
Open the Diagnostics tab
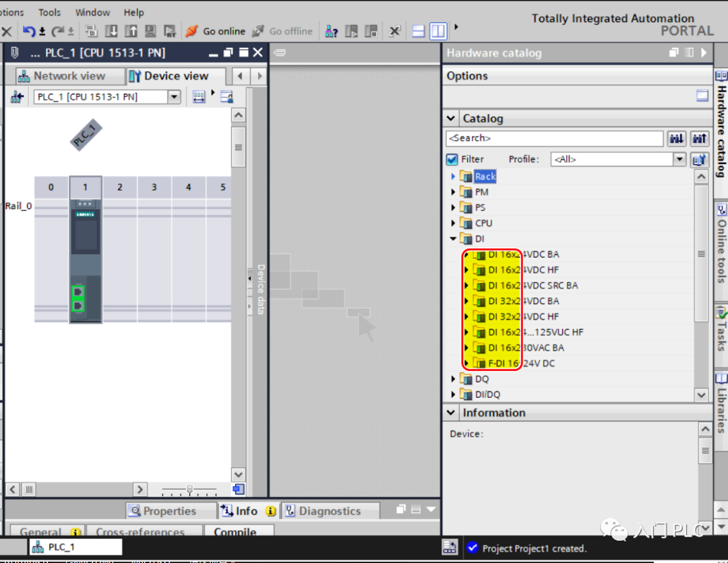[x=330, y=511]
